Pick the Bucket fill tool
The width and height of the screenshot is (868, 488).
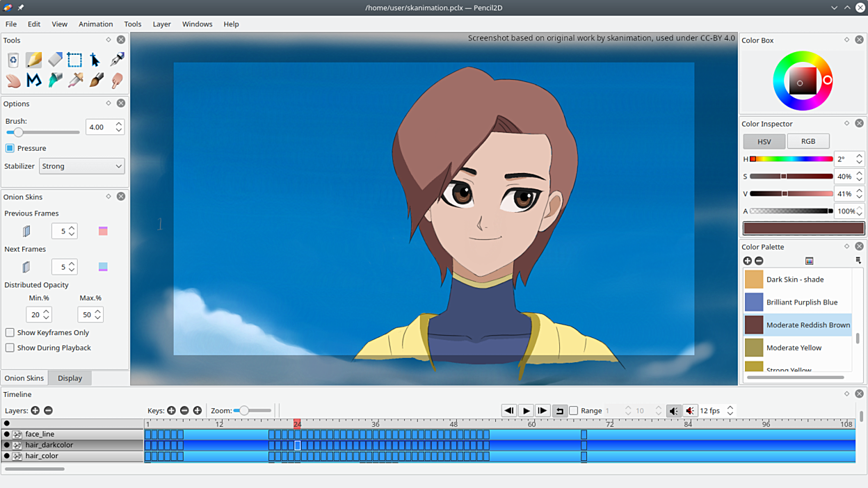(x=55, y=81)
